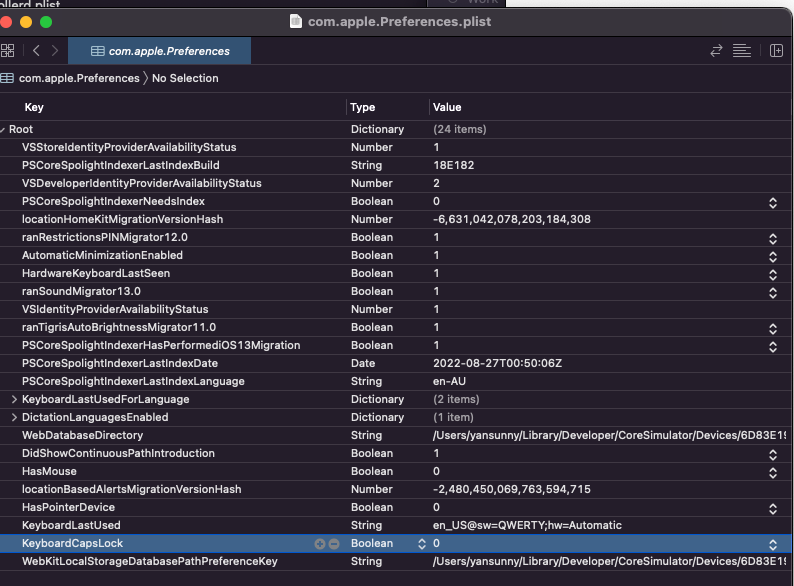Expand KeyboardLastUsedForLanguage dictionary

click(14, 399)
